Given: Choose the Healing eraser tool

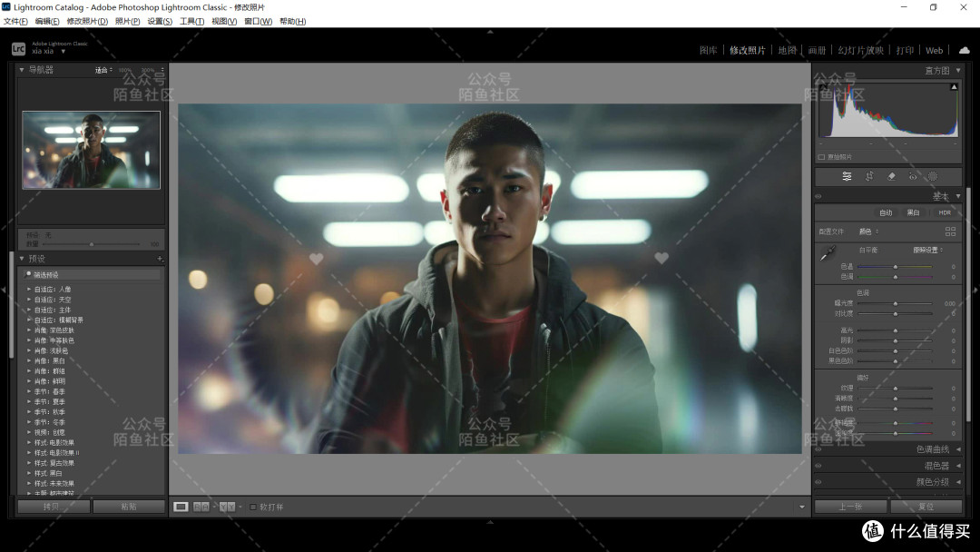Looking at the screenshot, I should 891,176.
